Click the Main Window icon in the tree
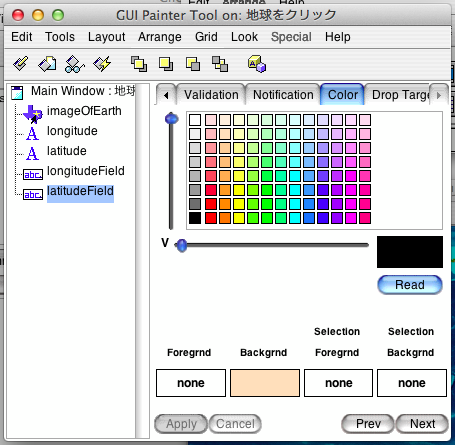The height and width of the screenshot is (445, 455). tap(17, 93)
